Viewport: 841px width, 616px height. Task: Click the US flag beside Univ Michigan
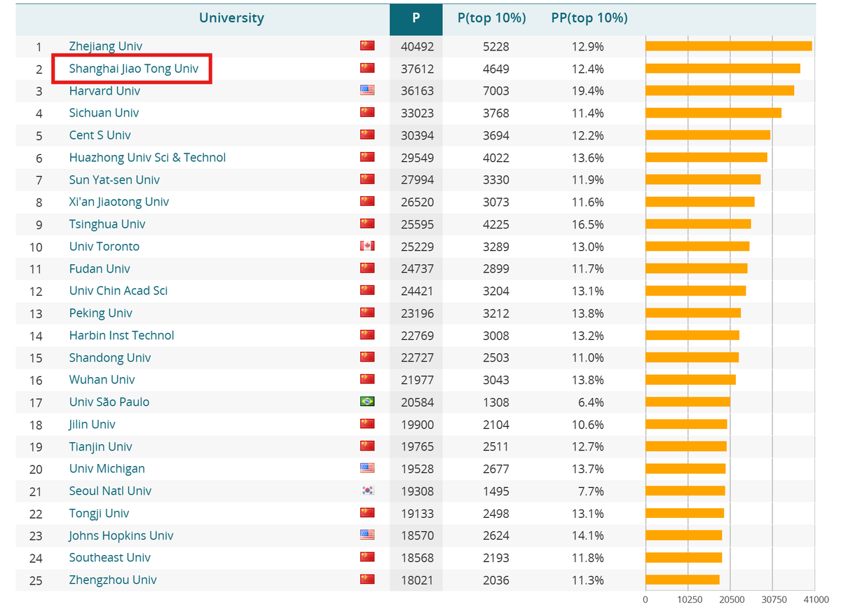(x=367, y=468)
